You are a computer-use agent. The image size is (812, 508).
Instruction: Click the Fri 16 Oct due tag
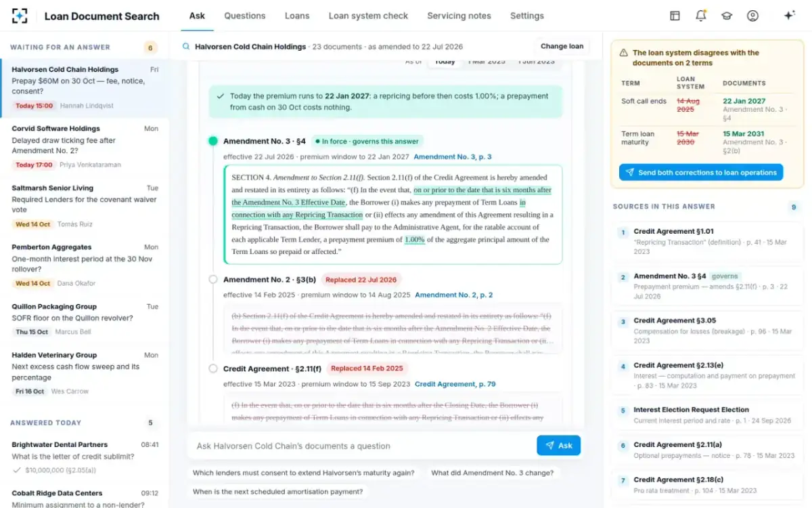(x=30, y=391)
